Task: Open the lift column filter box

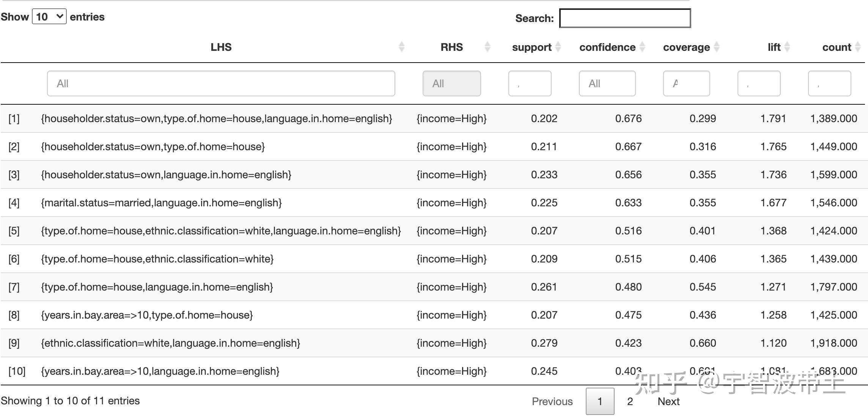Action: (759, 83)
